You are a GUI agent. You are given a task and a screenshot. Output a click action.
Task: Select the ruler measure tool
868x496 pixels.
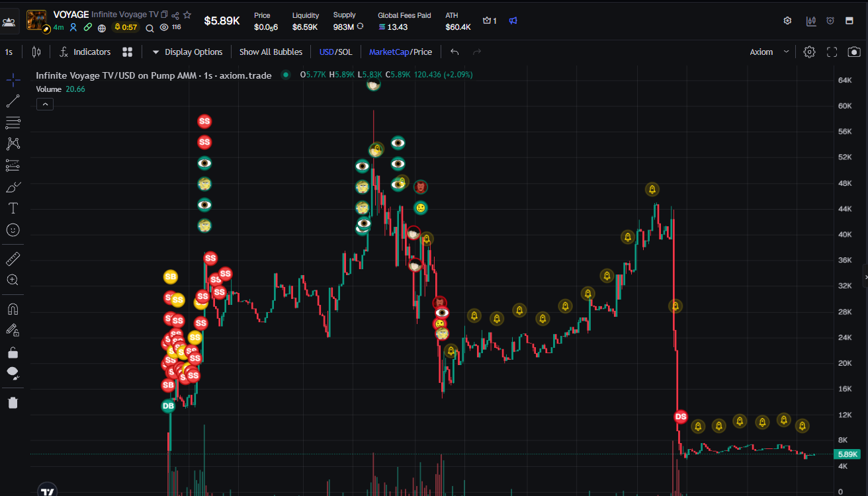coord(13,259)
